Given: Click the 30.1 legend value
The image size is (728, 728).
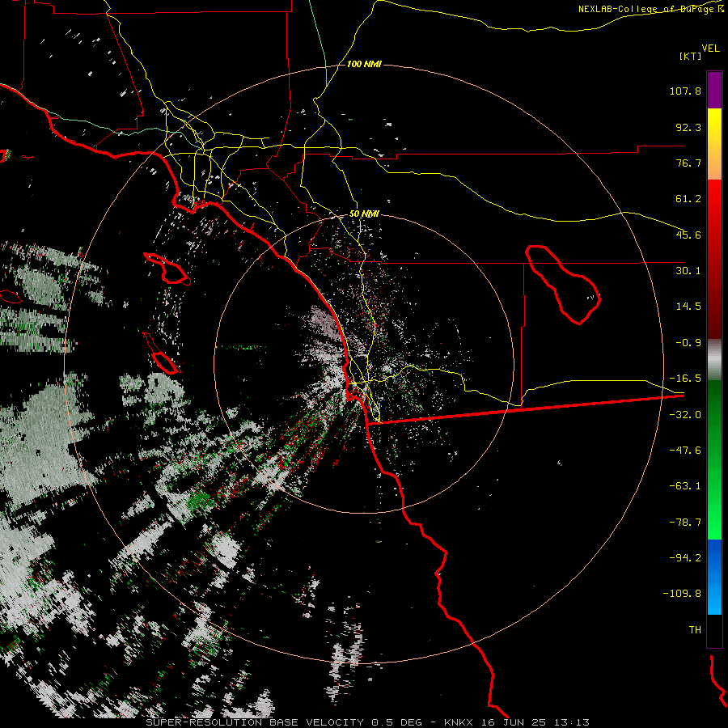Looking at the screenshot, I should coord(688,271).
